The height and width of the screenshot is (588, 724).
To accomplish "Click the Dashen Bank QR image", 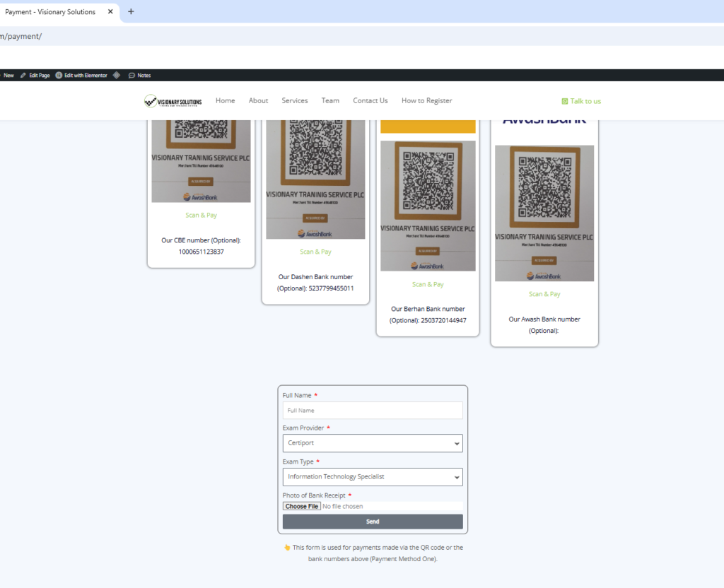I will point(315,180).
